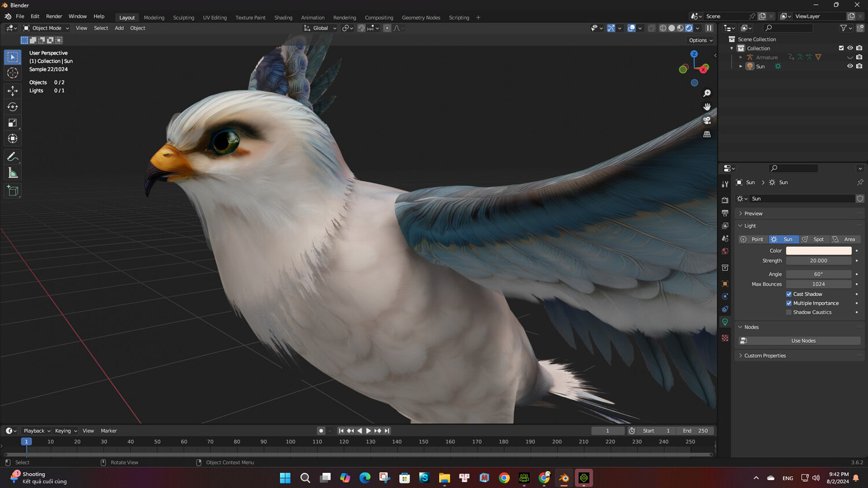Screen dimensions: 868x488
Task: Uncheck Cast Shadow checkbox
Action: click(x=789, y=294)
